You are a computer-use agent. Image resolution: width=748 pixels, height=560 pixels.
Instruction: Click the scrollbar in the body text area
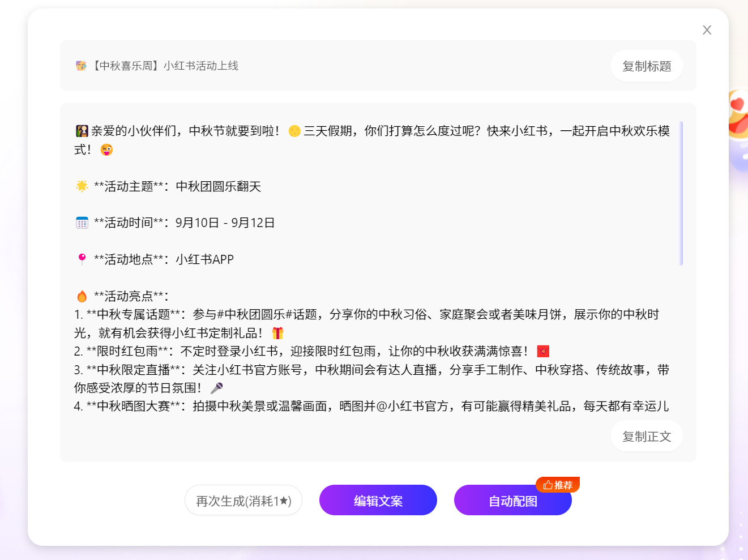pos(681,193)
